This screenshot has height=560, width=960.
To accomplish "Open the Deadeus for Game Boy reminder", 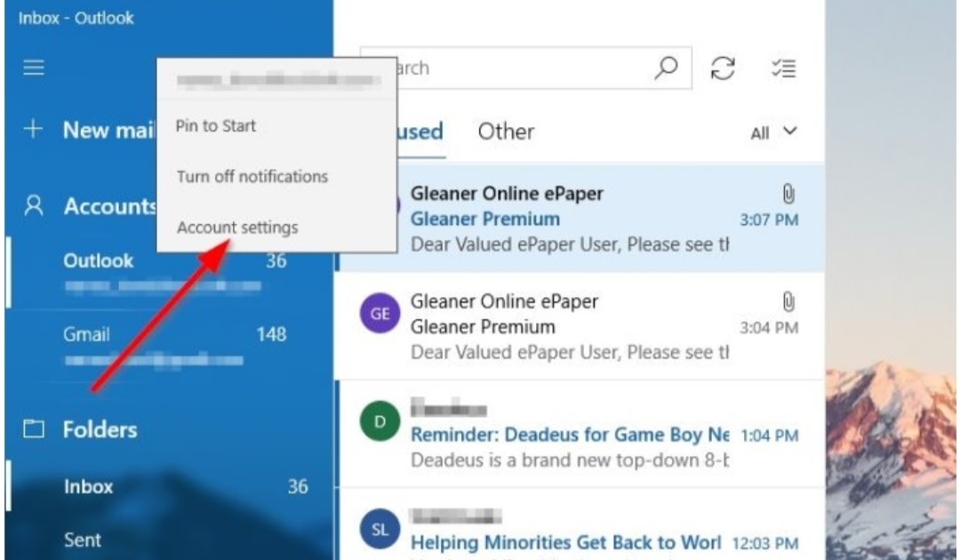I will [580, 434].
